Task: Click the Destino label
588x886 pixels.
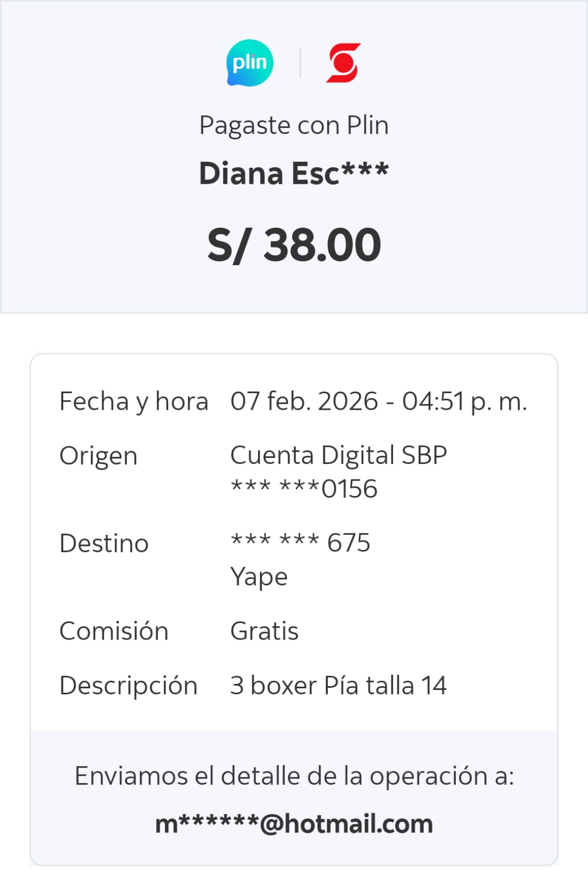Action: (104, 543)
